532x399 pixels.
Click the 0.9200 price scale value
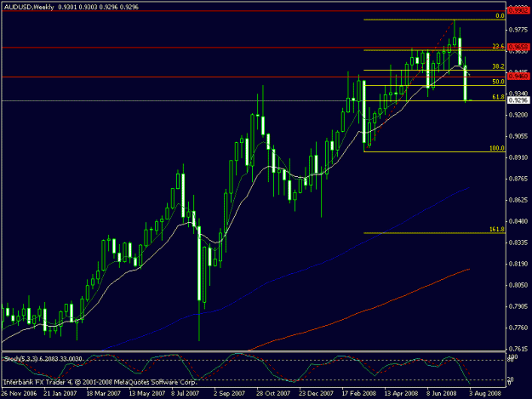coord(518,115)
